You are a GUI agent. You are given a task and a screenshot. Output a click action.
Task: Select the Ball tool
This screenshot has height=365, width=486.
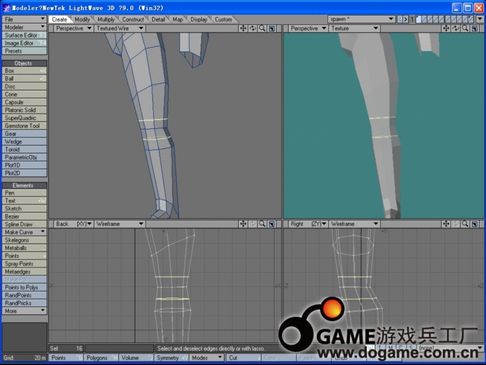click(24, 79)
